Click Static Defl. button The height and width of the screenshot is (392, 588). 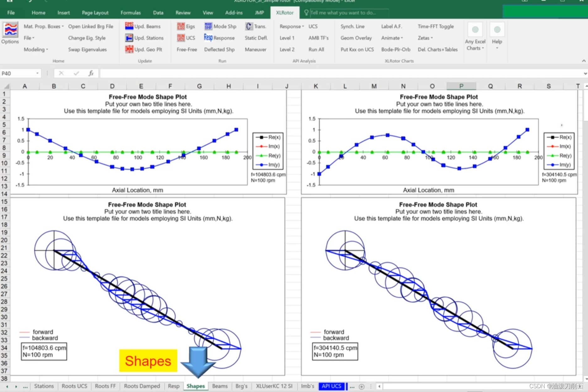256,38
